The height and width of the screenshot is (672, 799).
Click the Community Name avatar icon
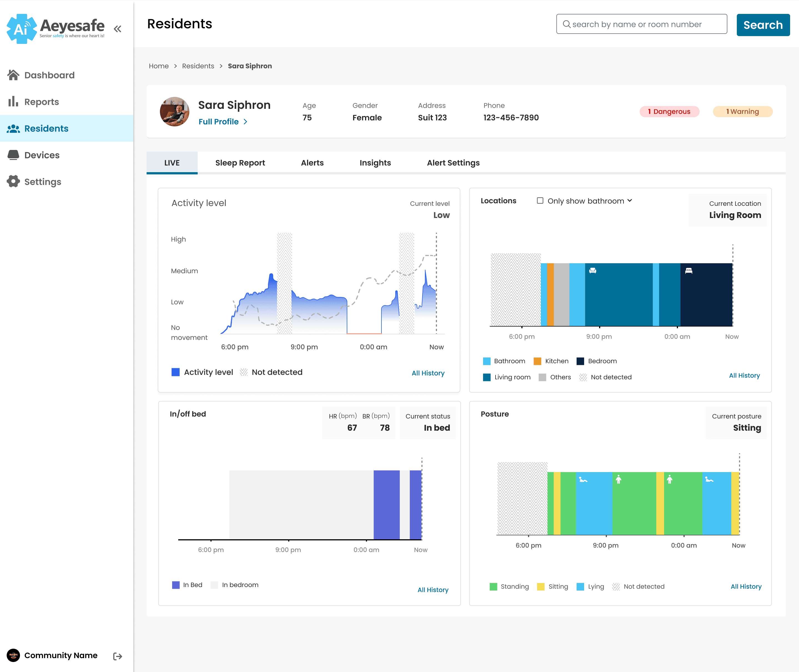coord(13,655)
